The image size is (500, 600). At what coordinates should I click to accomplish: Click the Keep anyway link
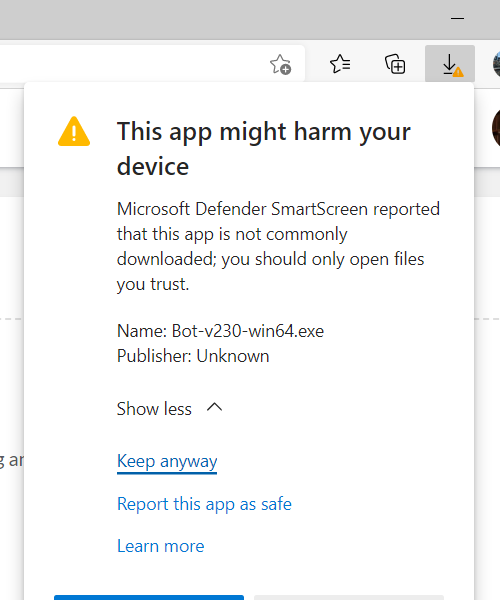pyautogui.click(x=167, y=461)
